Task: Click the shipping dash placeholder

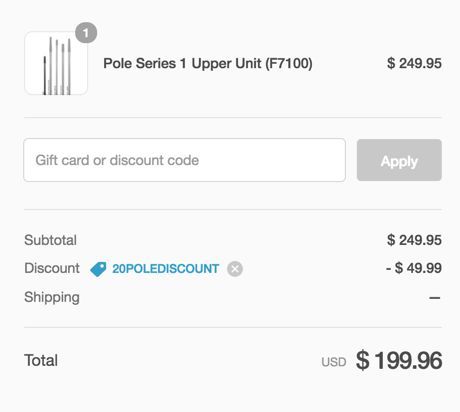Action: pos(435,297)
